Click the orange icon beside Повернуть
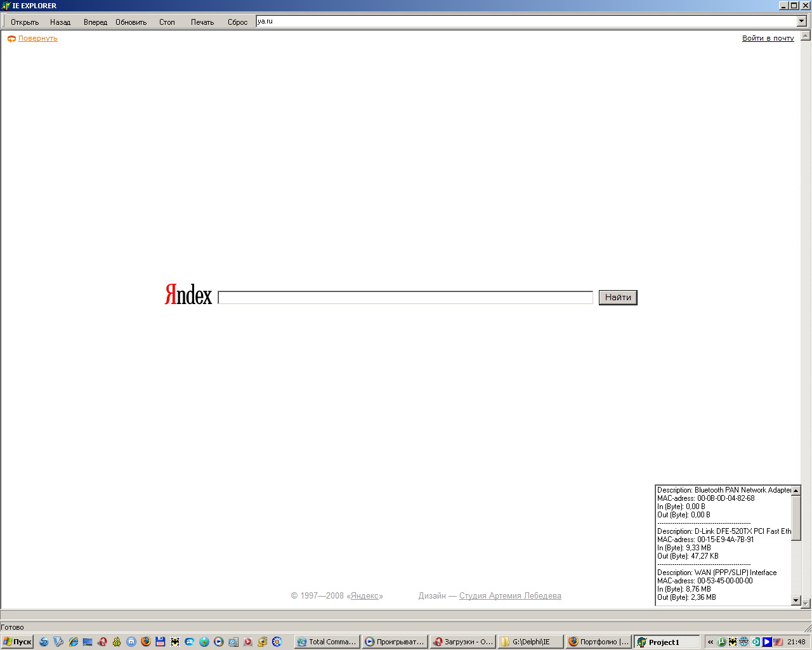 tap(11, 39)
